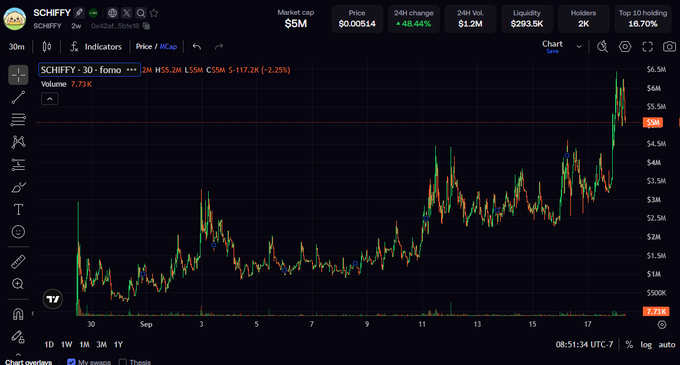Select the Text annotation tool
680x365 pixels.
tap(18, 210)
